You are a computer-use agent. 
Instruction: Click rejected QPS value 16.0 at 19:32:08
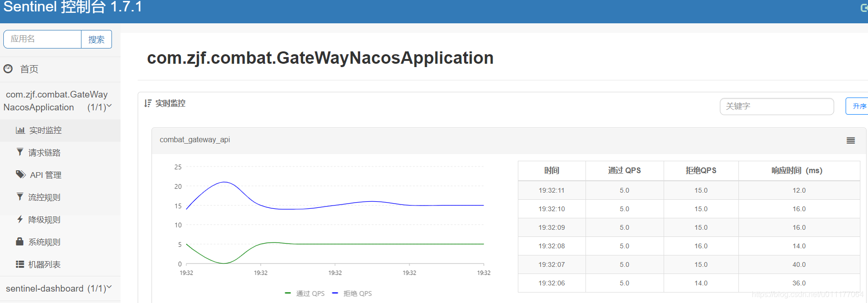tap(701, 246)
